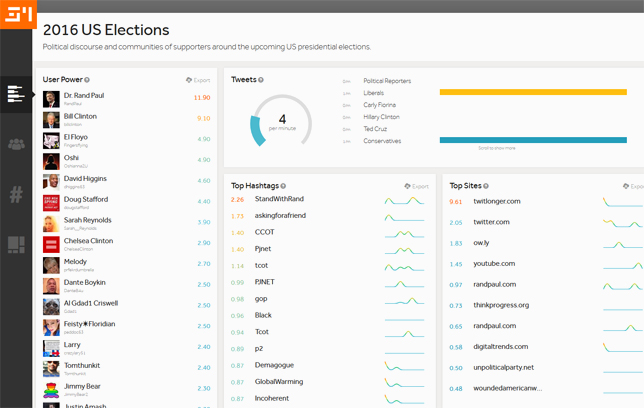Click the tweets per minute gauge
Image resolution: width=644 pixels, height=408 pixels.
point(281,121)
